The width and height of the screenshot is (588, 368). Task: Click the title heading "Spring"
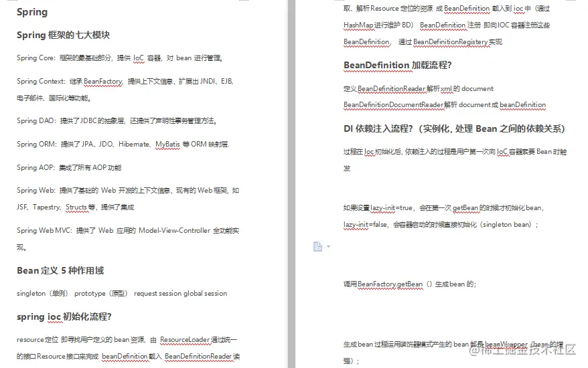point(32,12)
